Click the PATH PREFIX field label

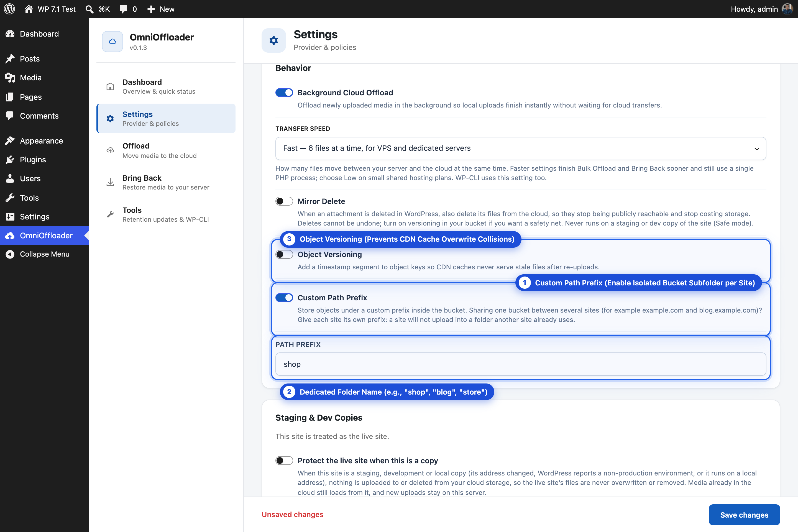coord(298,344)
